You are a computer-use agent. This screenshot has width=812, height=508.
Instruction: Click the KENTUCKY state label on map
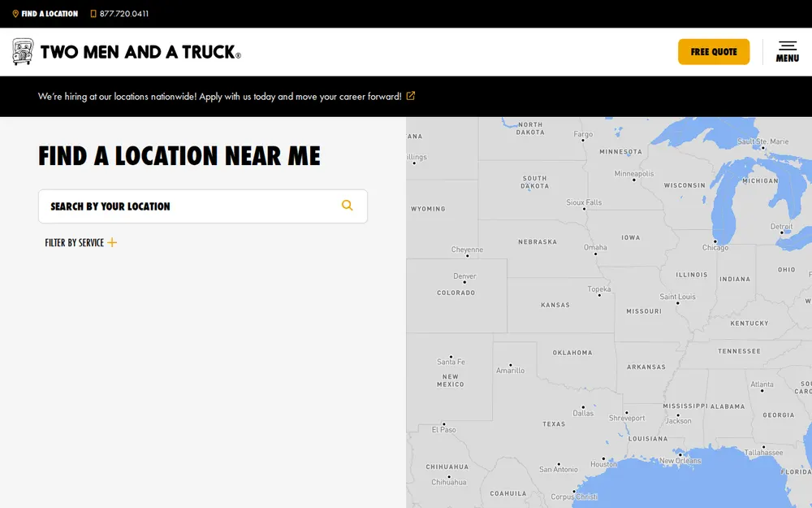[749, 323]
